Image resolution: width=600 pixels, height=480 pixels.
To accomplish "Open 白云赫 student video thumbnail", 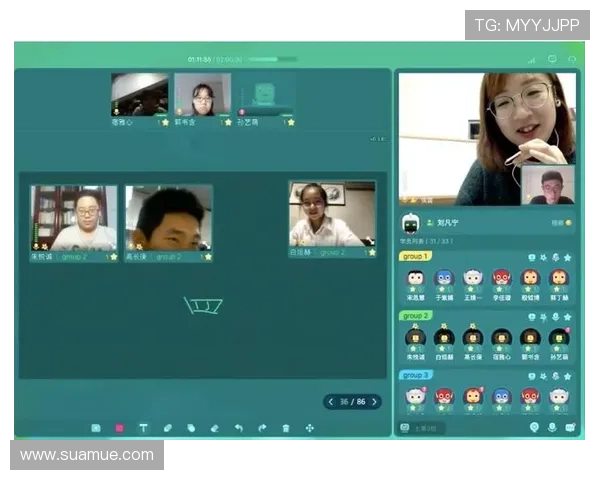I will [x=332, y=214].
